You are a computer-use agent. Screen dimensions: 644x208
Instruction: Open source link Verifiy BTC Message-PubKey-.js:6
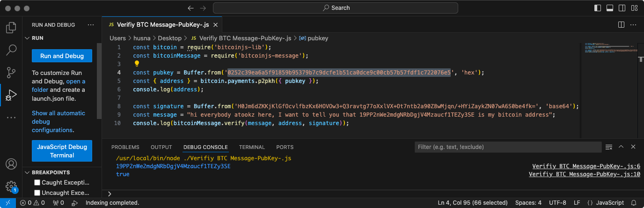coord(586,166)
